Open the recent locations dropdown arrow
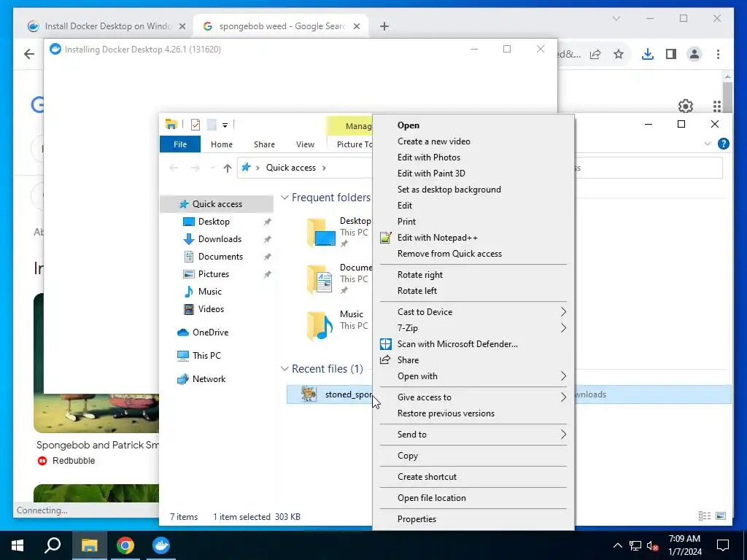The width and height of the screenshot is (747, 560). click(212, 168)
